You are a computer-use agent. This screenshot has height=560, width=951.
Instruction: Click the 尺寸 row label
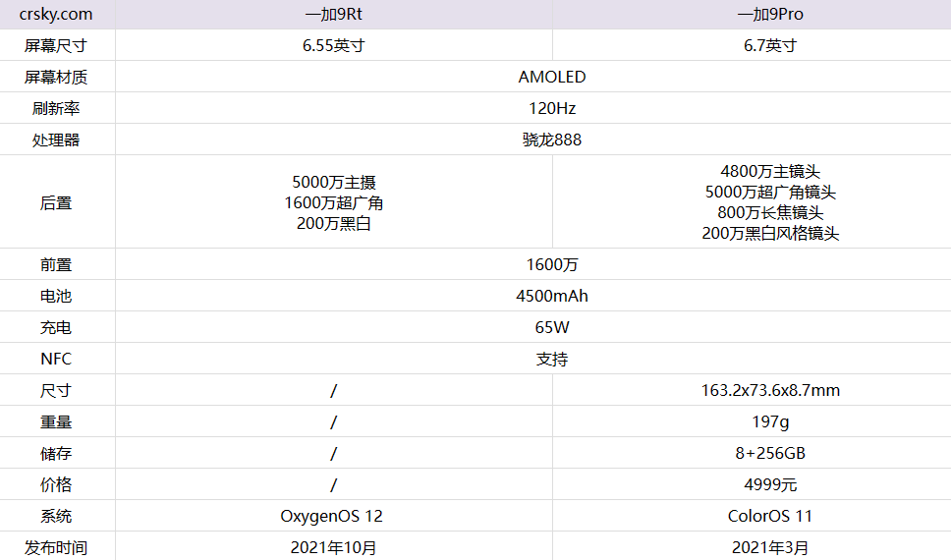56,391
